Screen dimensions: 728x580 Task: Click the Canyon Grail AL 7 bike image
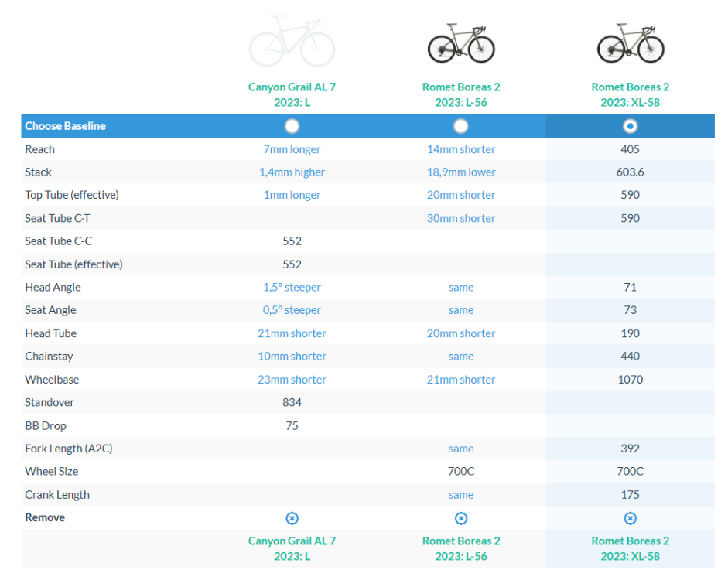(x=292, y=44)
